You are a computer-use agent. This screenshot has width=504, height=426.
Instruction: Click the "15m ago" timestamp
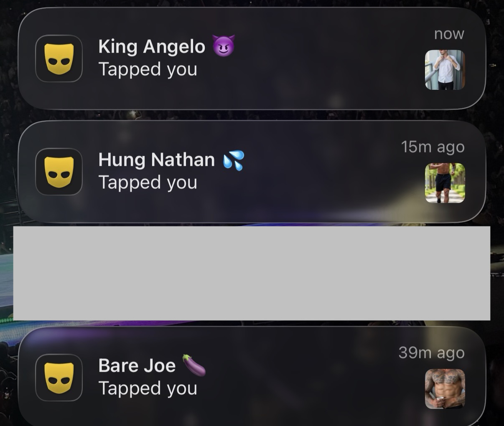coord(433,147)
